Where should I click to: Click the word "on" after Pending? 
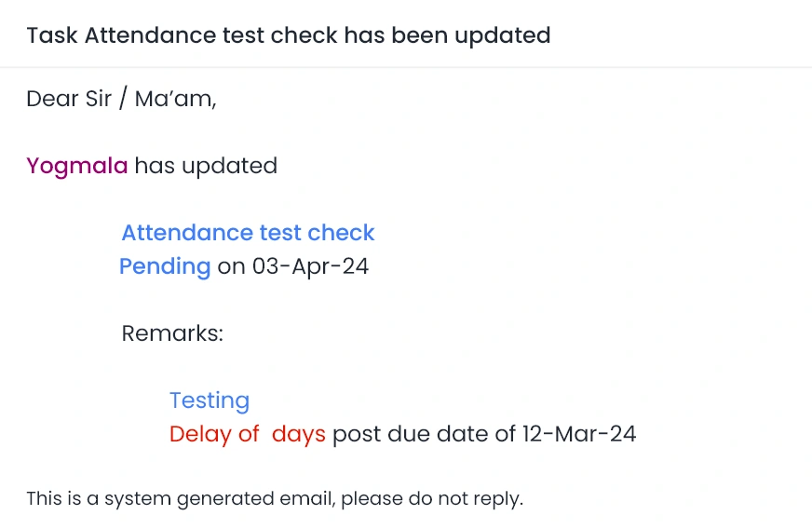pyautogui.click(x=231, y=266)
